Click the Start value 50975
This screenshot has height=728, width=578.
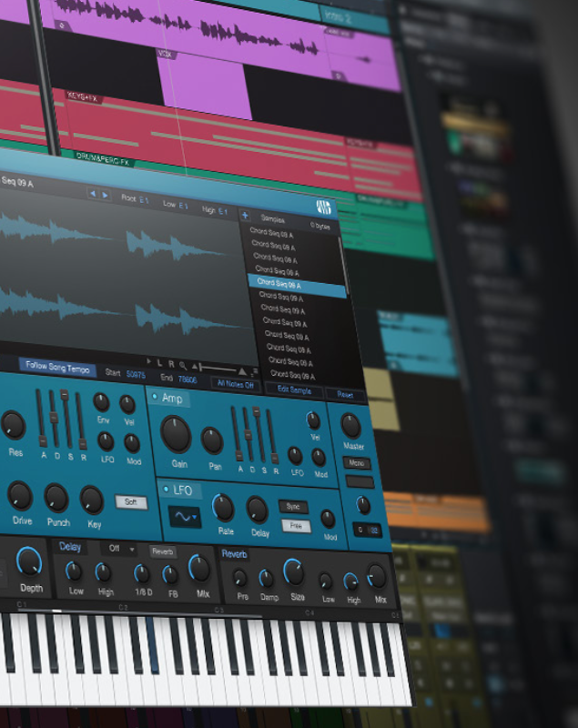pos(136,374)
